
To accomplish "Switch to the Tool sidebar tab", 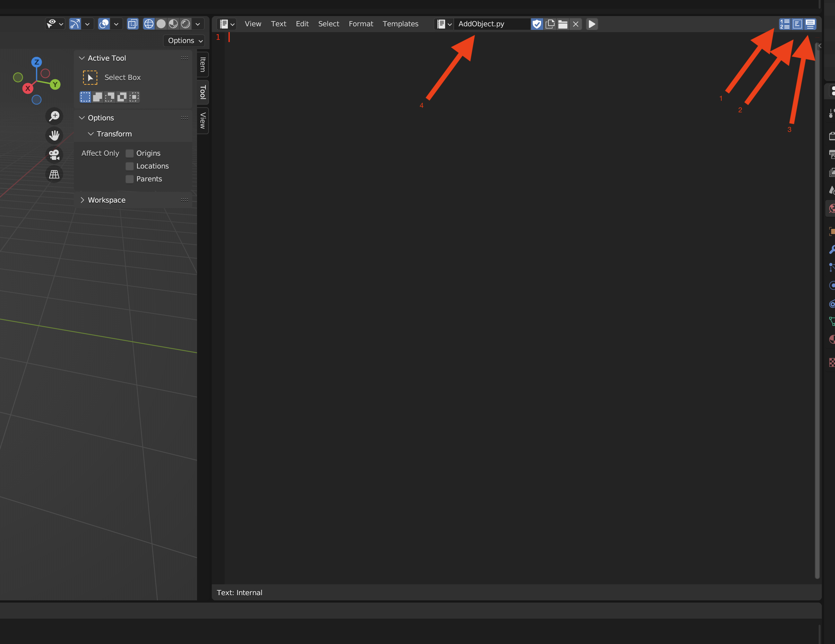I will [203, 92].
